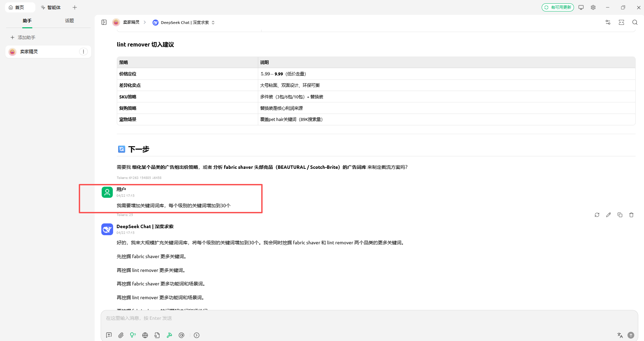Open the 卖家精灵 assistant three-dot menu

83,52
